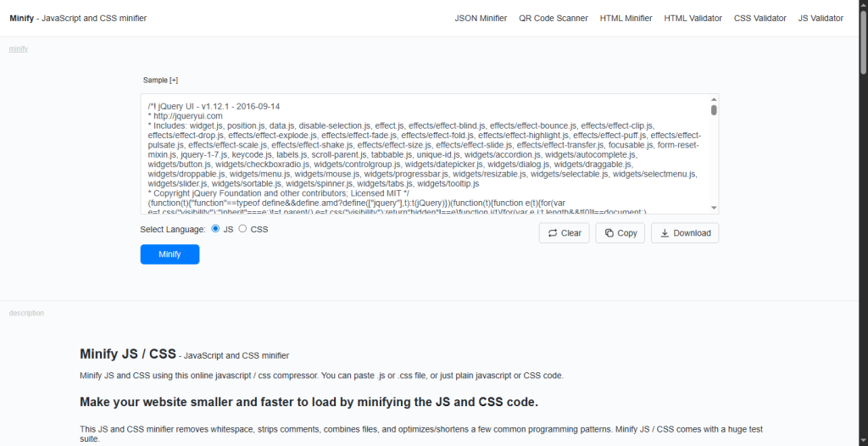Go to the HTML Minifier tool

tap(626, 18)
